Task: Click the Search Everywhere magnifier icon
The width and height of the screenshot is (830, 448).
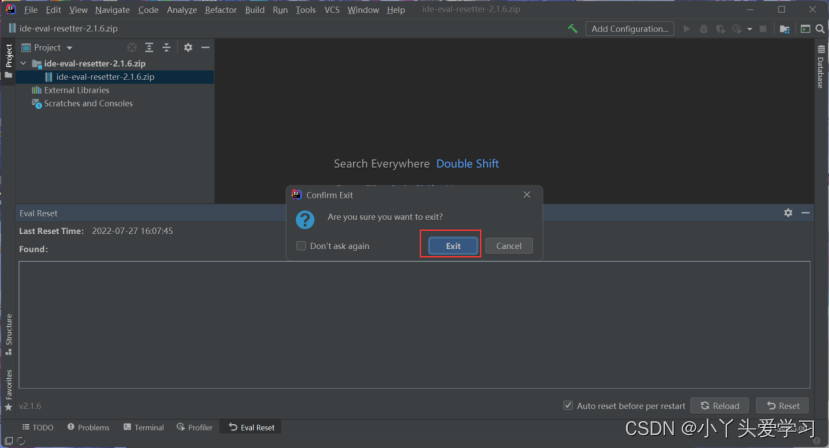Action: tap(820, 29)
